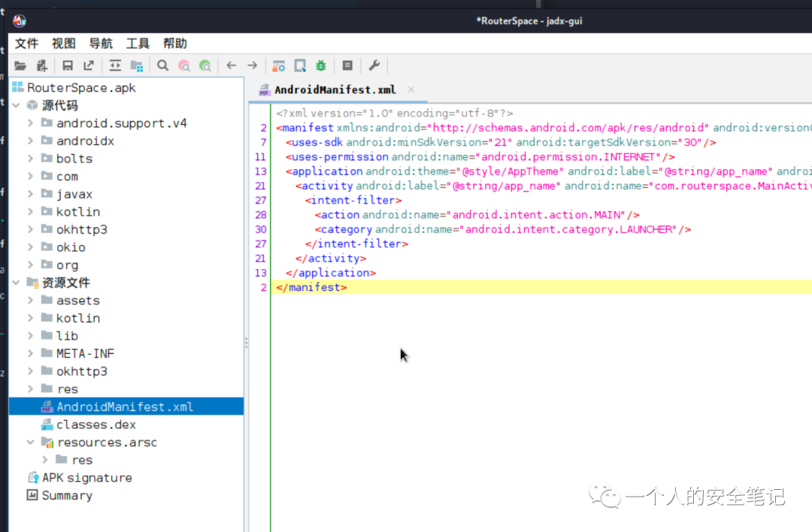Open the 文件 menu

pyautogui.click(x=26, y=44)
